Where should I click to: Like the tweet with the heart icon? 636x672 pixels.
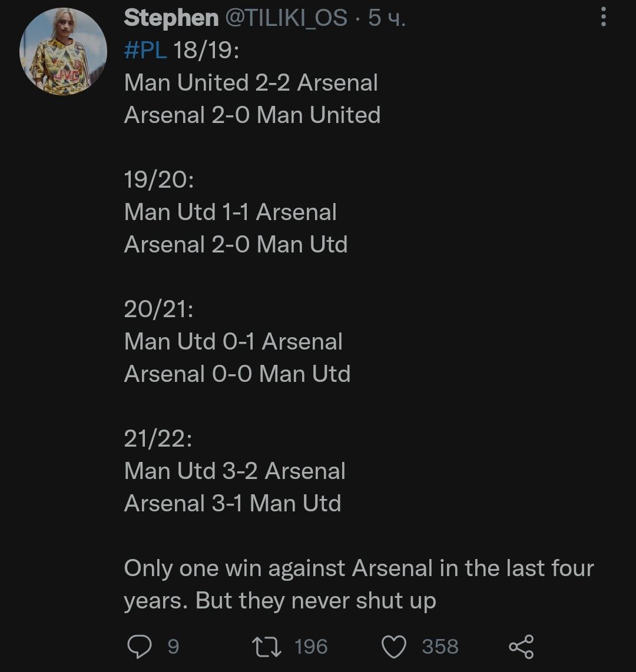tap(394, 647)
